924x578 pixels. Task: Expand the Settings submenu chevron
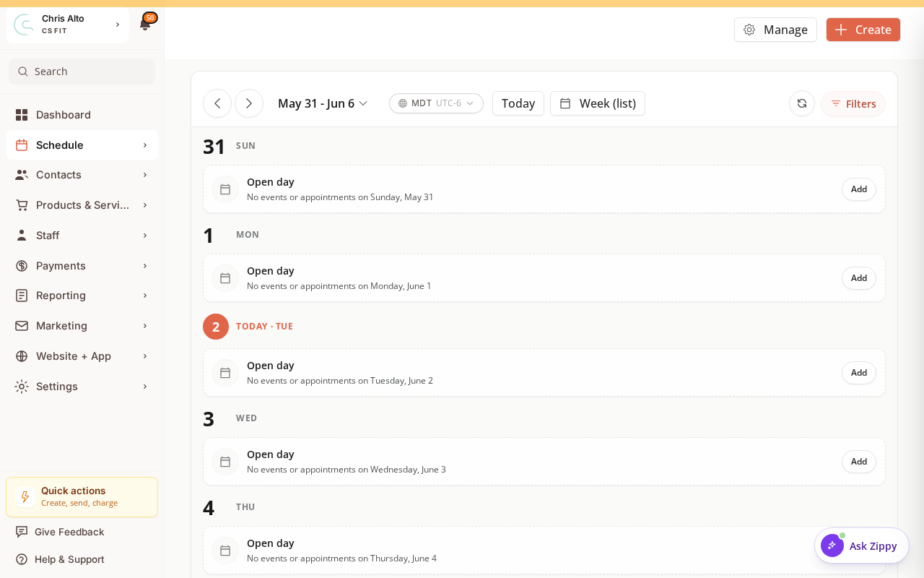(x=145, y=387)
